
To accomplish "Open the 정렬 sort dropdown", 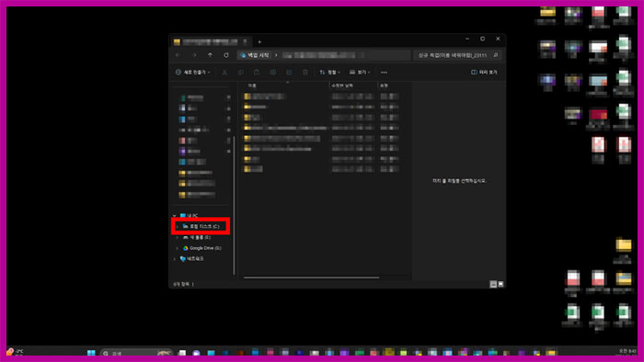I will [x=329, y=73].
